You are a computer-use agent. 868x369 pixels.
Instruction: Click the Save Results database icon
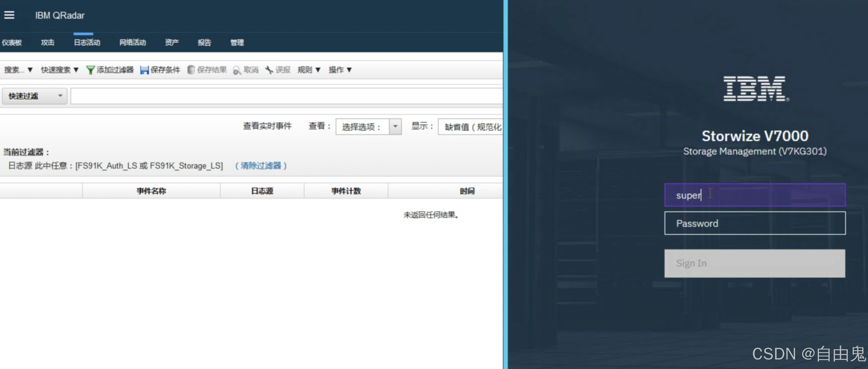tap(191, 70)
